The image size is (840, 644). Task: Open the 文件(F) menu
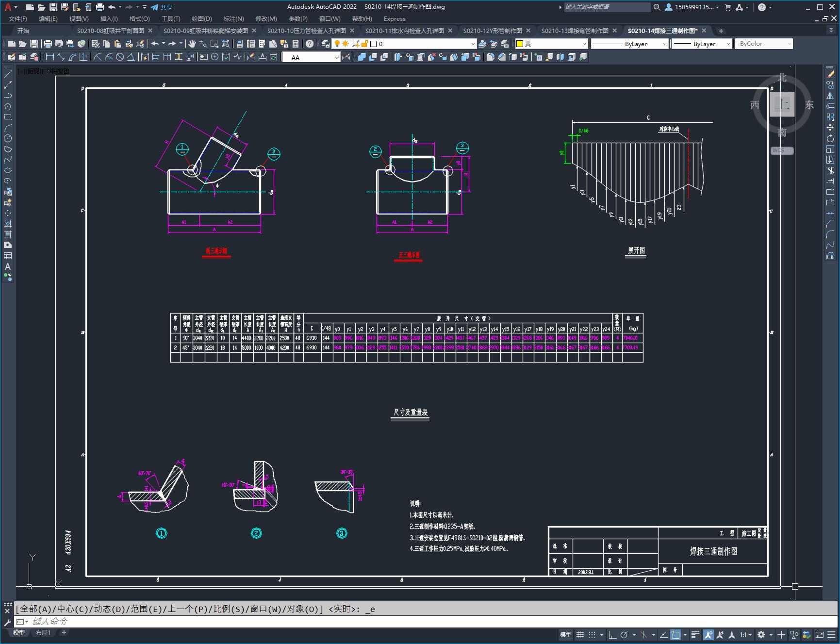(18, 18)
